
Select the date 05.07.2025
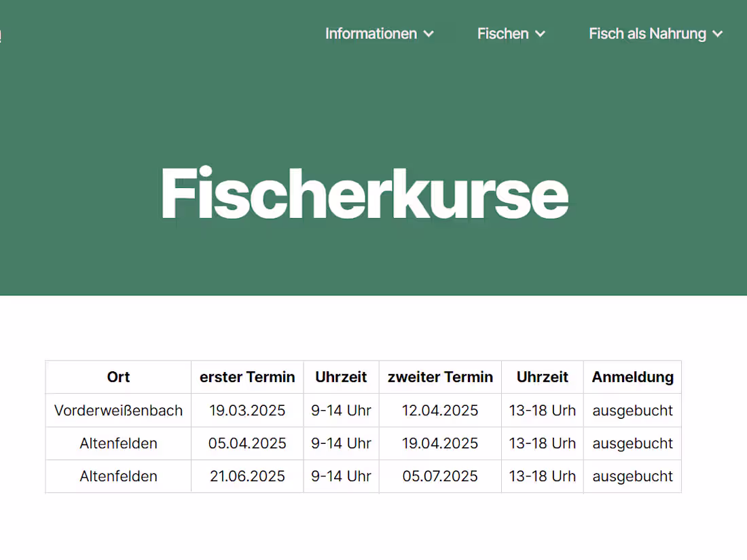click(440, 477)
